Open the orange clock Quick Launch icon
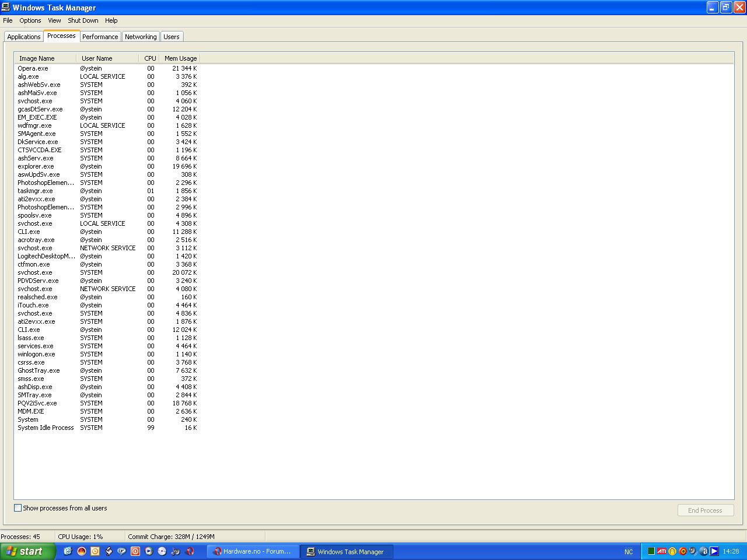The width and height of the screenshot is (747, 560). click(x=95, y=551)
